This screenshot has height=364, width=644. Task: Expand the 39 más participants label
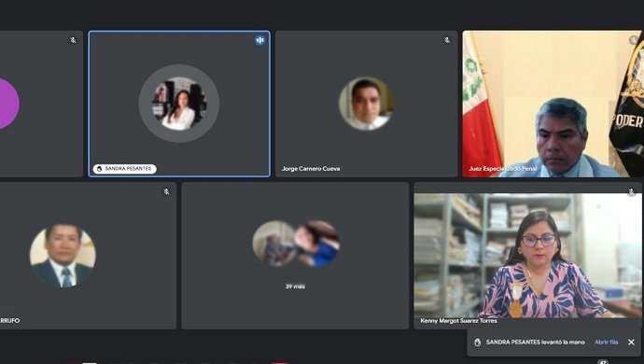(295, 287)
